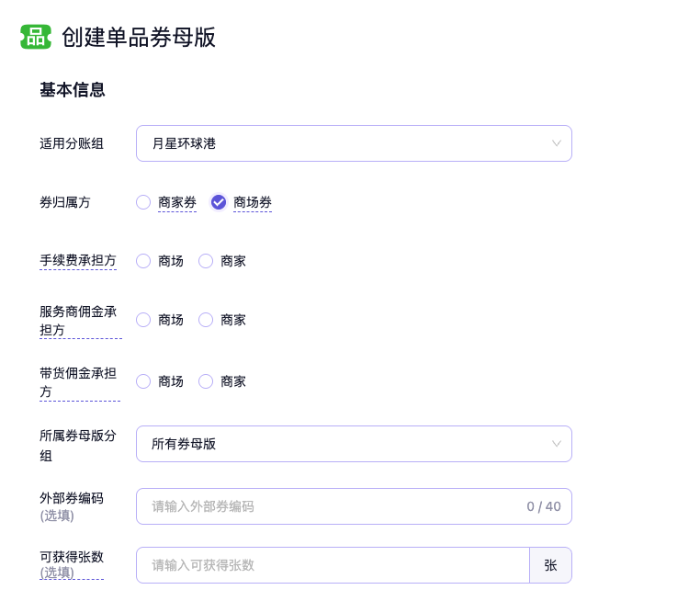Click the green 品 coupon icon

click(x=36, y=37)
